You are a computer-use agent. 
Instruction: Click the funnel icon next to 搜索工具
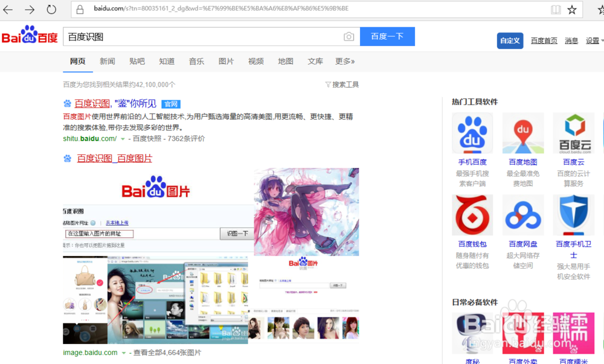coord(328,85)
